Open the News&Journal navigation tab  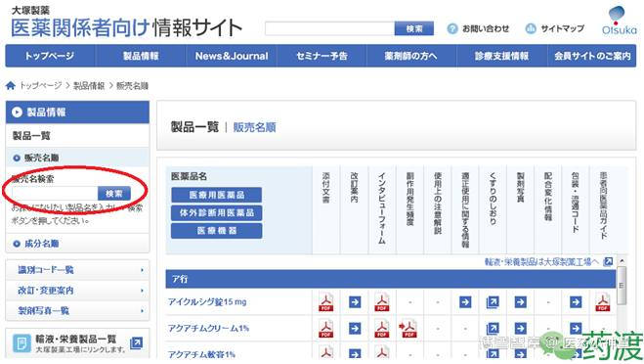[232, 56]
